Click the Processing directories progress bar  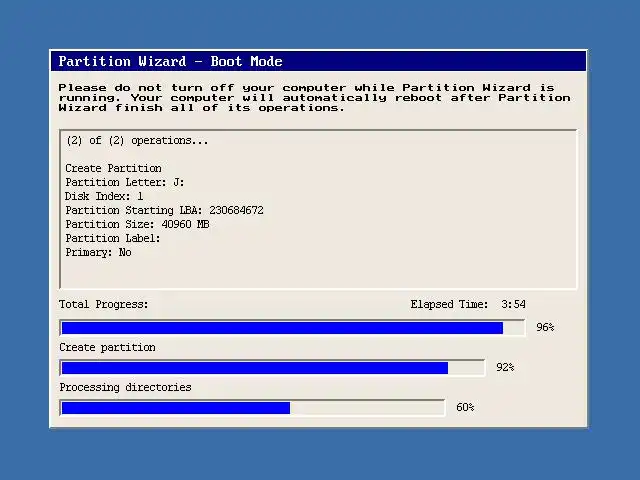click(x=252, y=408)
